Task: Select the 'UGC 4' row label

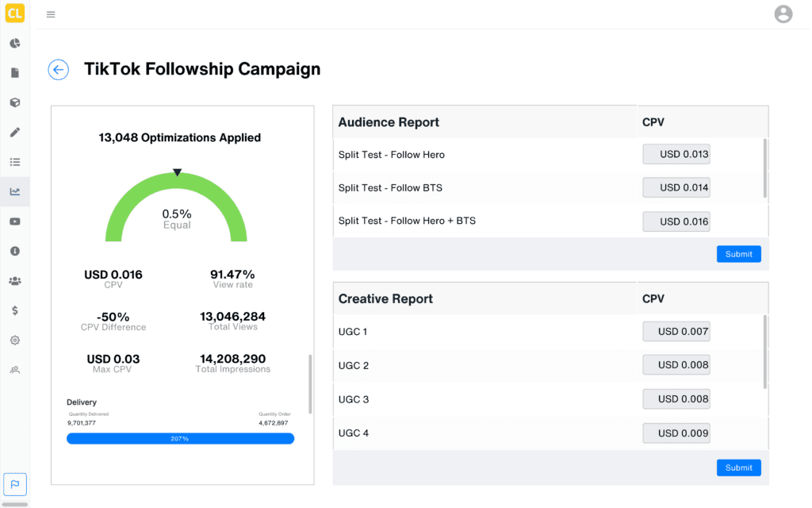Action: (354, 433)
